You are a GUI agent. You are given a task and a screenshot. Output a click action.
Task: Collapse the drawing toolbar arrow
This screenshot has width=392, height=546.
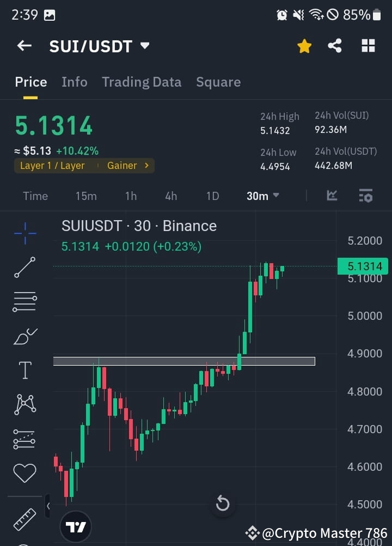tap(48, 506)
